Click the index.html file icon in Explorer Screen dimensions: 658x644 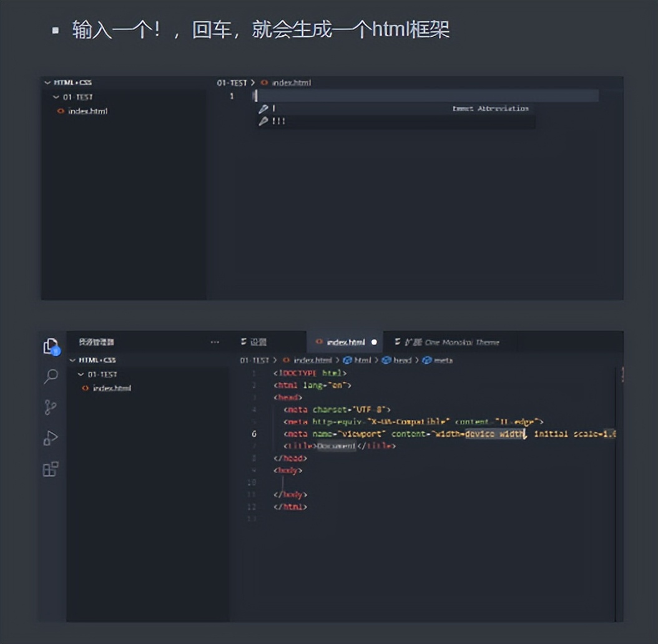(86, 388)
